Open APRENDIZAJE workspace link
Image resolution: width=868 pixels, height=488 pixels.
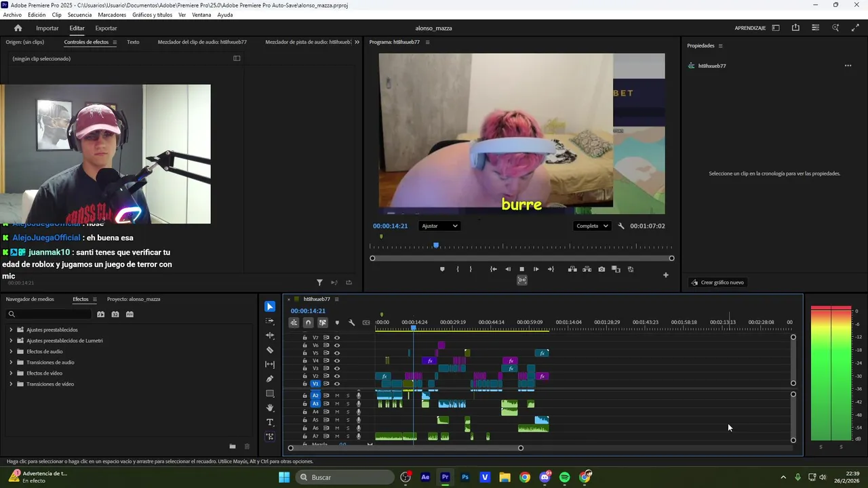click(x=750, y=28)
